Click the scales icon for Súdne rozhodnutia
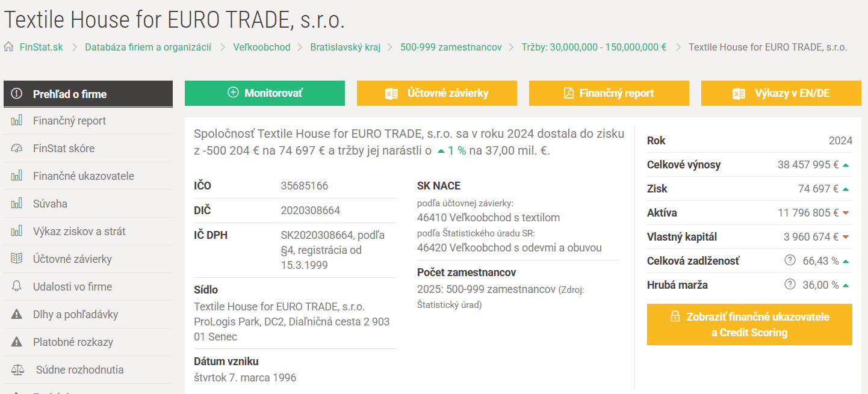 [x=17, y=370]
